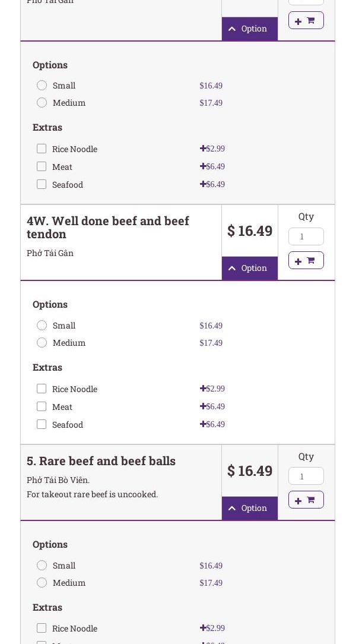Choose Small size for Rare beef balls
This screenshot has width=359, height=644.
click(x=42, y=566)
